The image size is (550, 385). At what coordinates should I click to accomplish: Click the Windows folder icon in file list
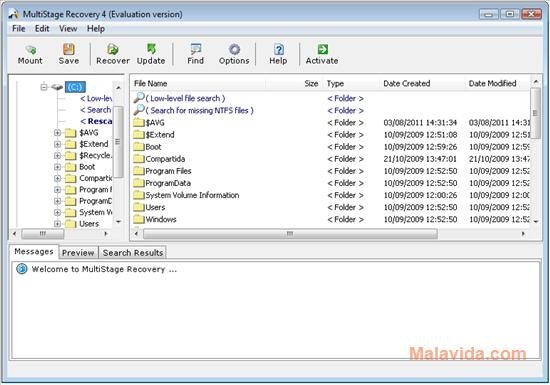pyautogui.click(x=139, y=219)
